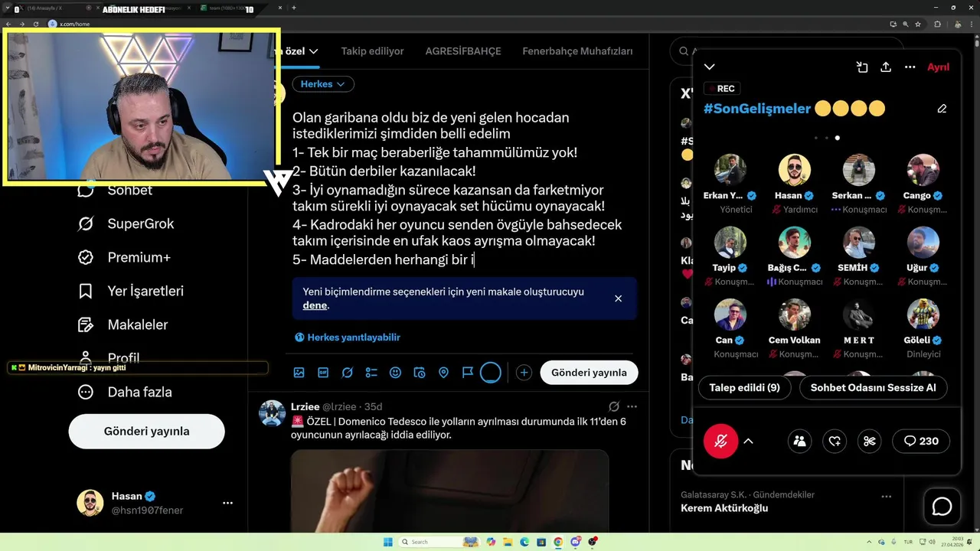Image resolution: width=980 pixels, height=551 pixels.
Task: Open Chrome from the taskbar
Action: coord(558,542)
